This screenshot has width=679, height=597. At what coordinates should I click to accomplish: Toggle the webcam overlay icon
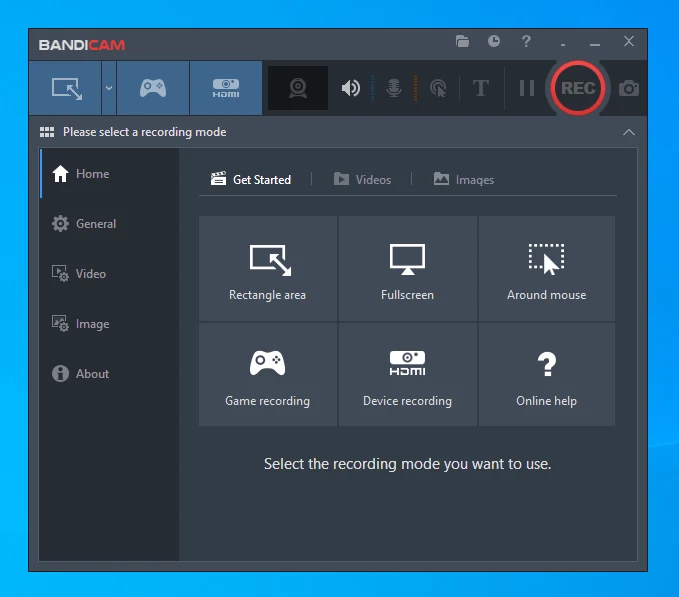tap(298, 88)
